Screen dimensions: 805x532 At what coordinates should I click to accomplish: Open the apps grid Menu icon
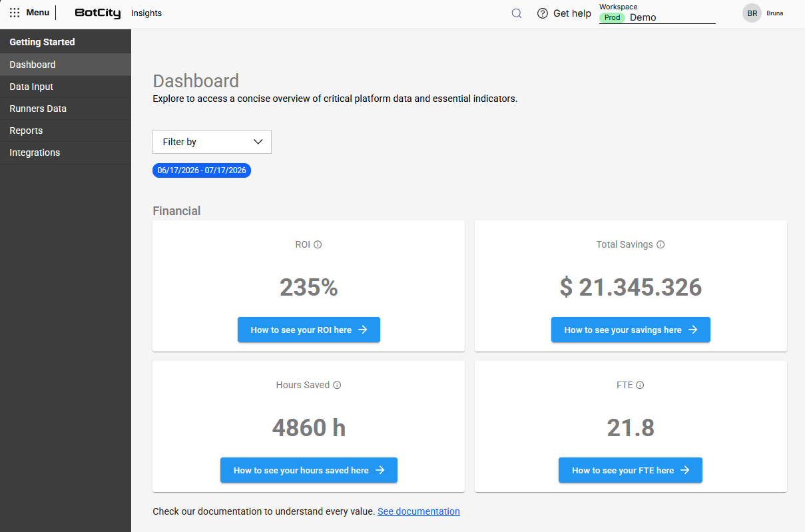15,13
